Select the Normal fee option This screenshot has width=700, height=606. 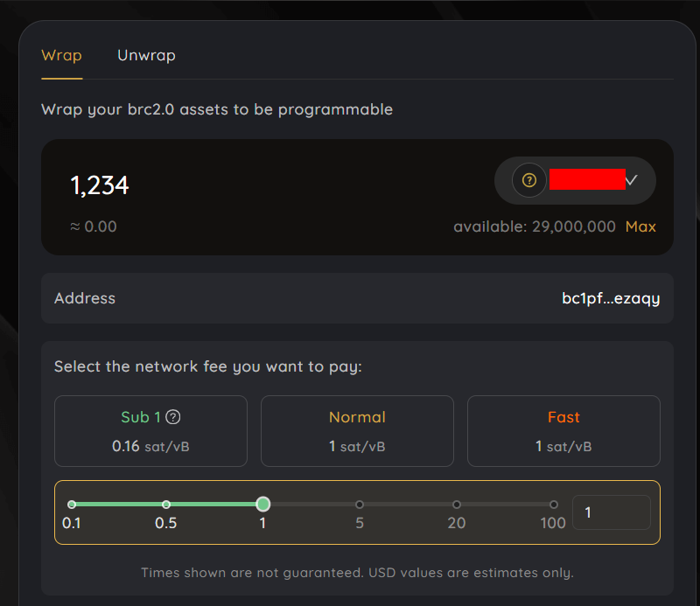click(357, 431)
